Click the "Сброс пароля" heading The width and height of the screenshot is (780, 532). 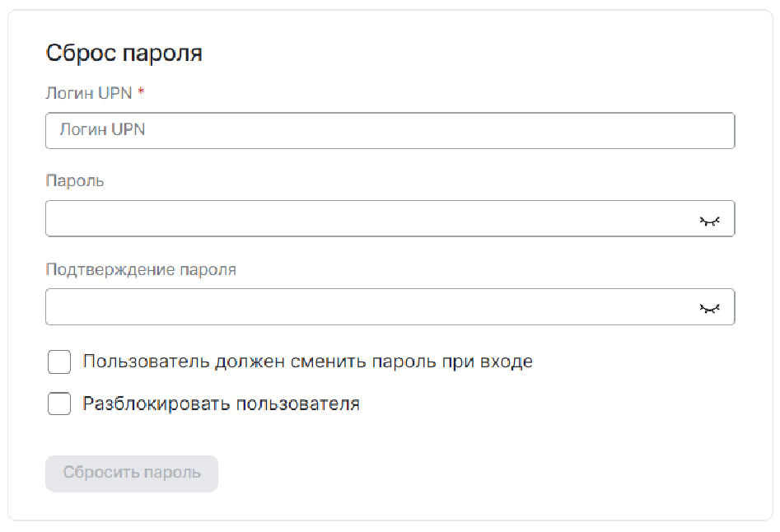(x=124, y=54)
